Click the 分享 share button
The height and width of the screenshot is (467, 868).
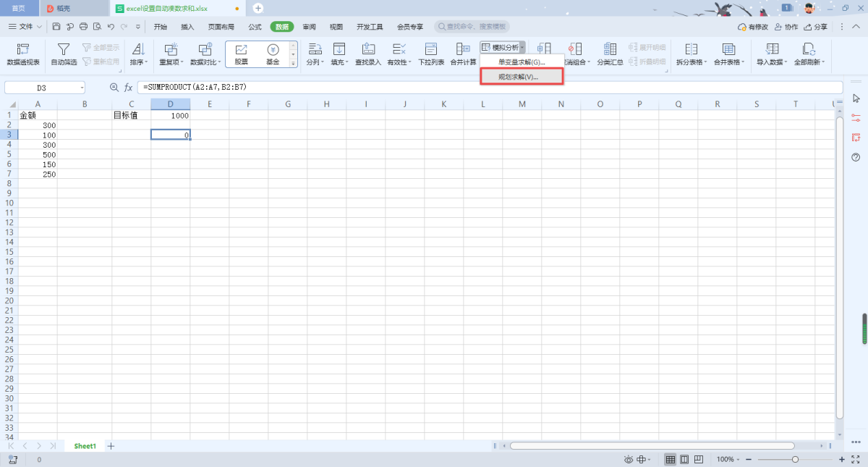click(x=816, y=27)
